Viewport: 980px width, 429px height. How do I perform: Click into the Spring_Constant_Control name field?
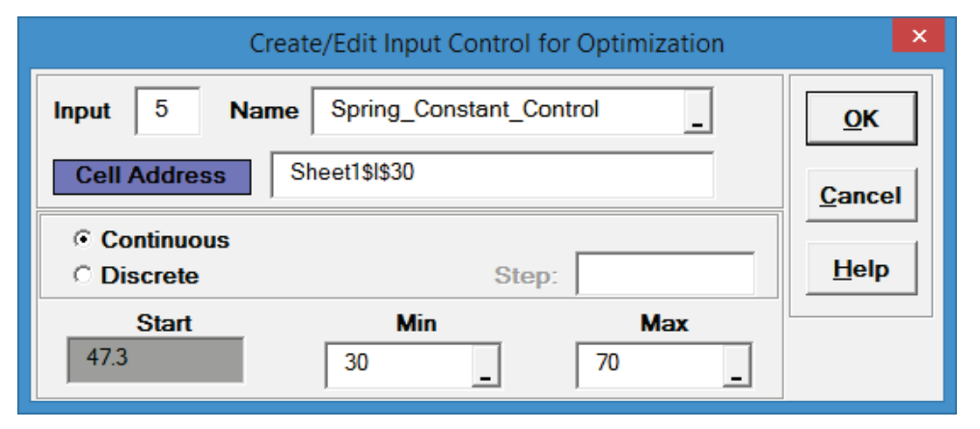497,110
